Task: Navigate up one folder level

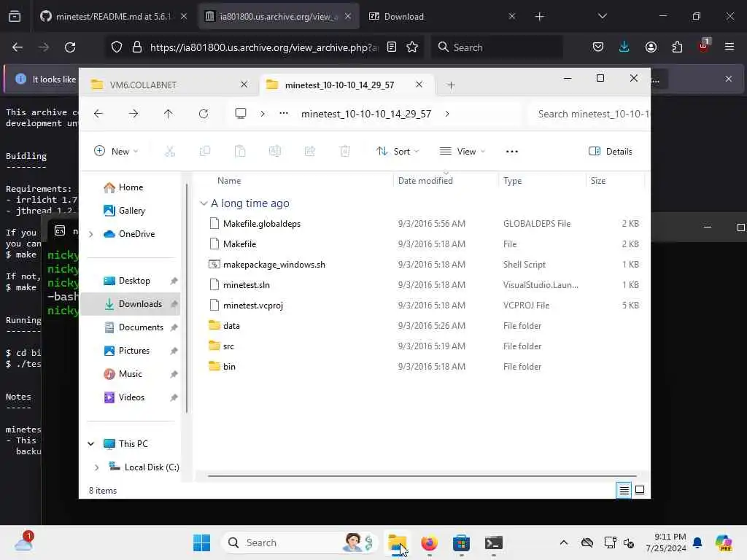Action: pyautogui.click(x=169, y=114)
